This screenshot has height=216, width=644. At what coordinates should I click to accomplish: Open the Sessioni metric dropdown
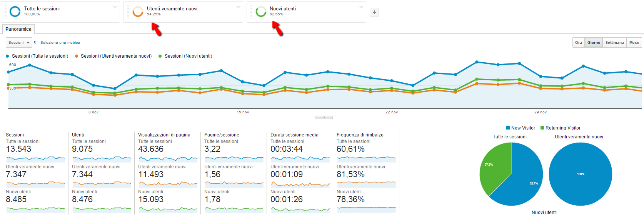coord(19,43)
